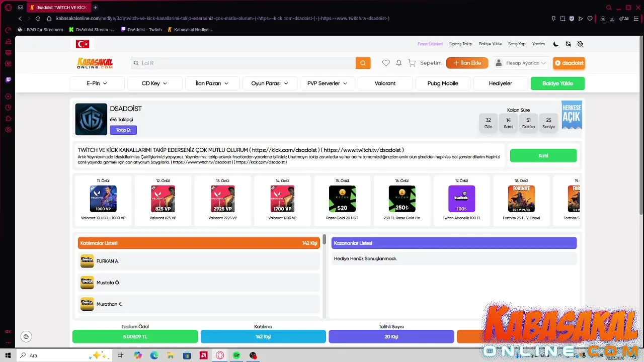644x362 pixels.
Task: Select the Razer Gold 20 USD thumbnail
Action: [342, 199]
